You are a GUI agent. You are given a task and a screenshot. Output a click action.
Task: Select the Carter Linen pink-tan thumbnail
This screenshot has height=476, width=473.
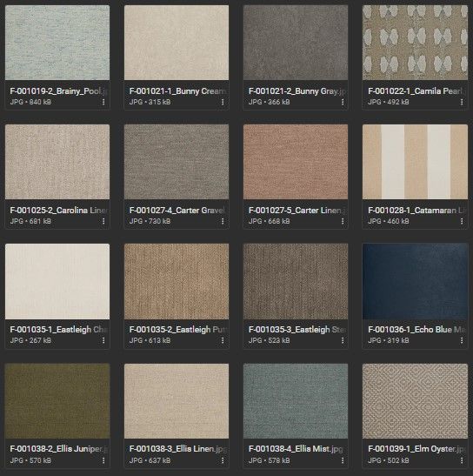coord(296,162)
